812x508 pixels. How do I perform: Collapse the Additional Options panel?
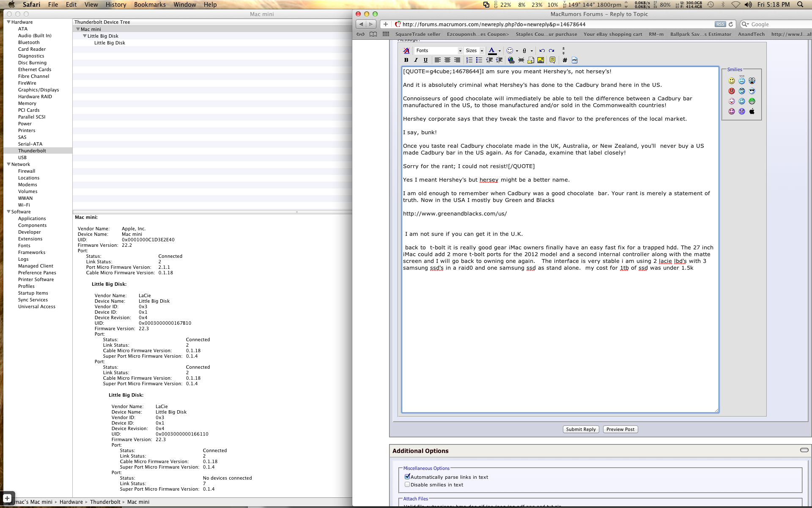coord(804,450)
